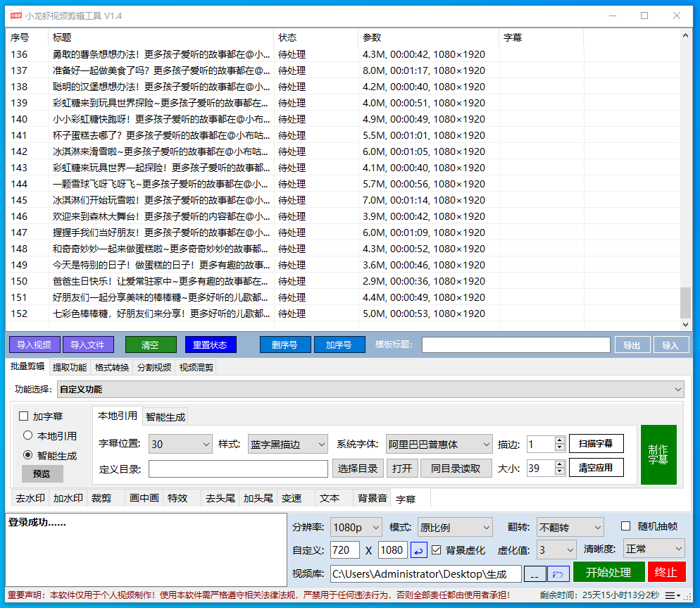Viewport: 700px width, 608px height.
Task: Click the green 制作字幕 panel button
Action: [658, 454]
